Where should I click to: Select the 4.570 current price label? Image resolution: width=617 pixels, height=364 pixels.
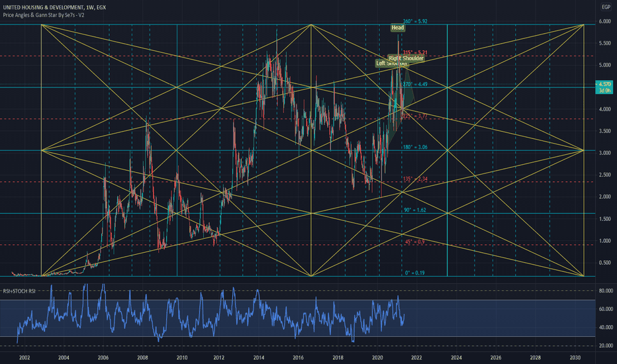[605, 84]
